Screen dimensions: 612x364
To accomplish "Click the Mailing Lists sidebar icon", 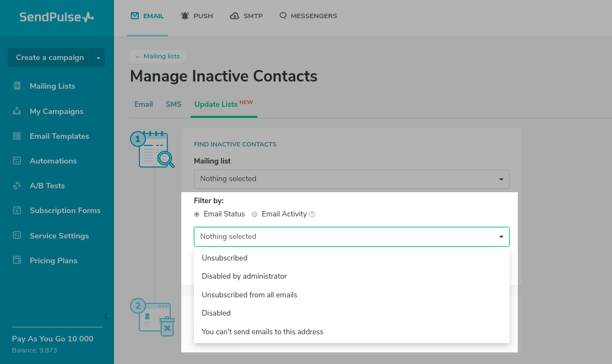I will point(17,86).
